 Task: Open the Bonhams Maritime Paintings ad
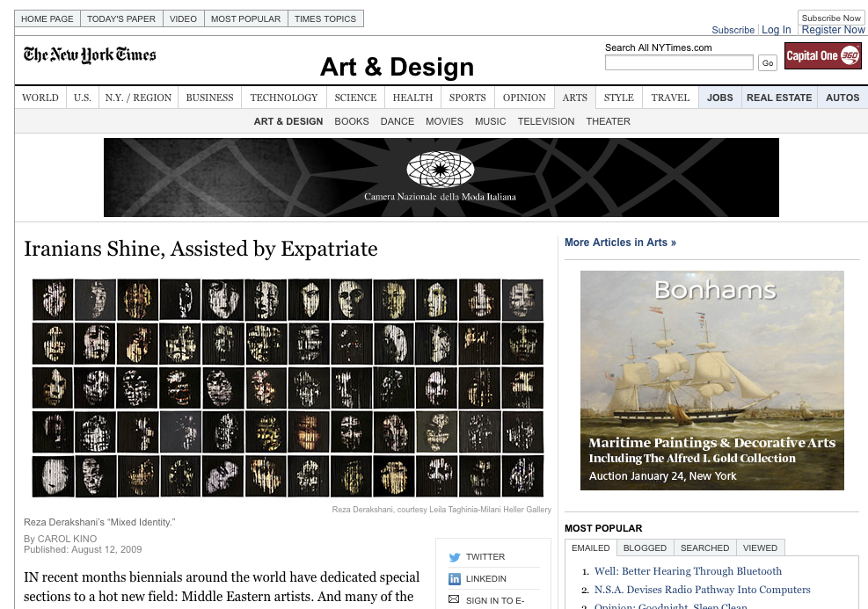pos(711,380)
